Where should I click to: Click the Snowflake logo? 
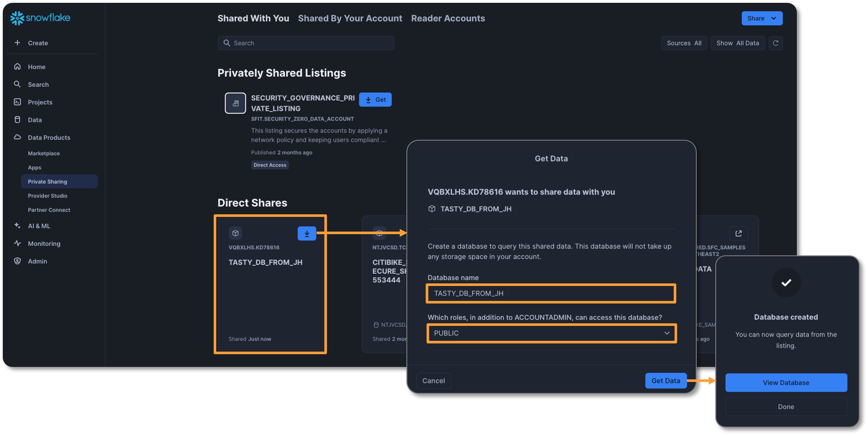(x=40, y=18)
